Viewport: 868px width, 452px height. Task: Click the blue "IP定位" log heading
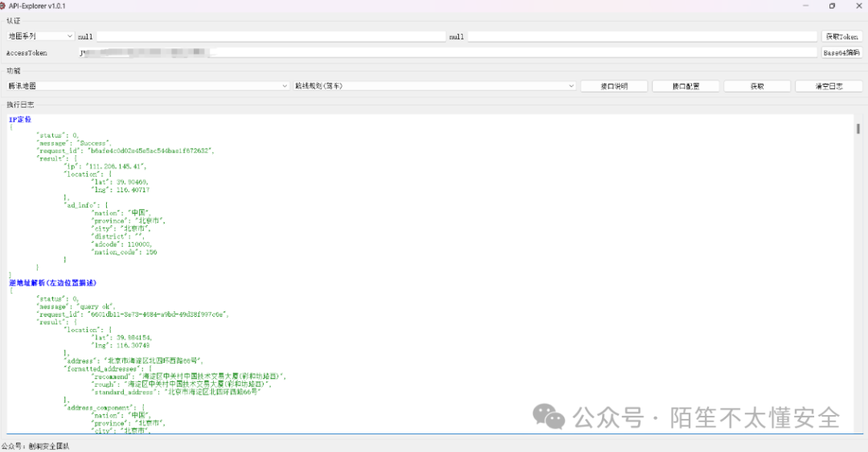pos(20,119)
